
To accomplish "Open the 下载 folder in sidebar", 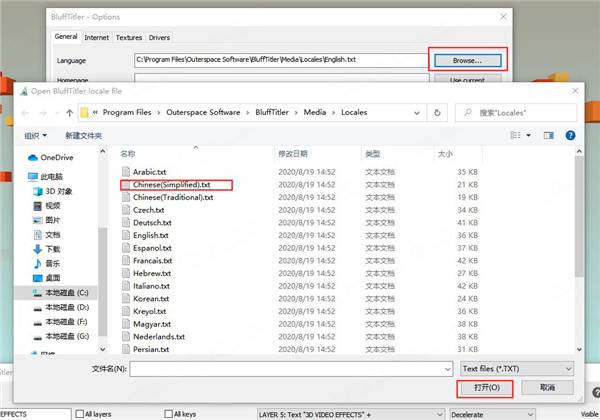I will coord(47,249).
